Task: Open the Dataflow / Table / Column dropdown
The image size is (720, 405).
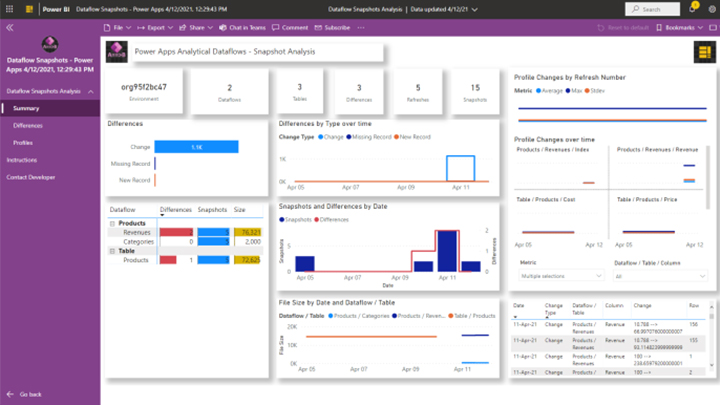Action: coord(660,276)
